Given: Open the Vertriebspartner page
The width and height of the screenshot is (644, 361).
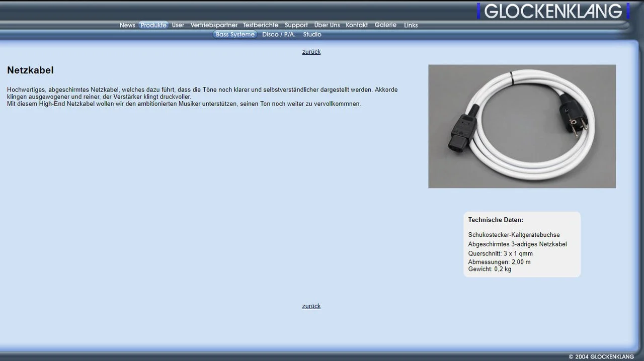Looking at the screenshot, I should point(214,25).
